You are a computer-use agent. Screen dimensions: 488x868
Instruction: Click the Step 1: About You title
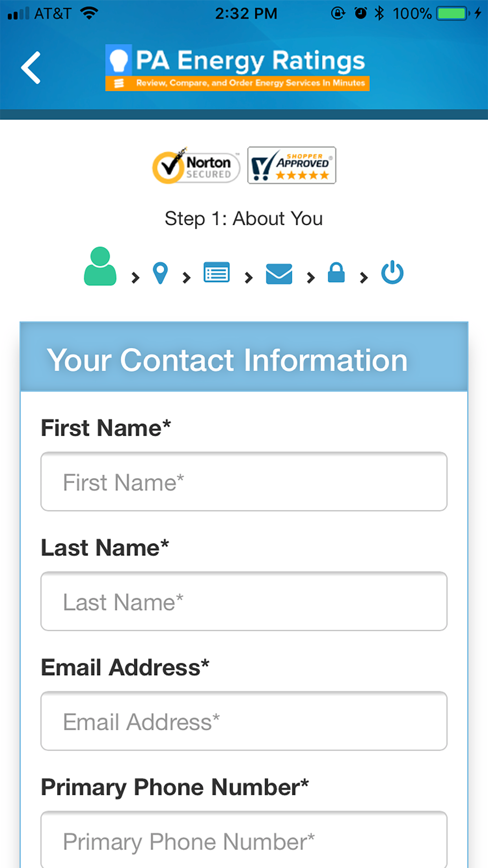244,219
